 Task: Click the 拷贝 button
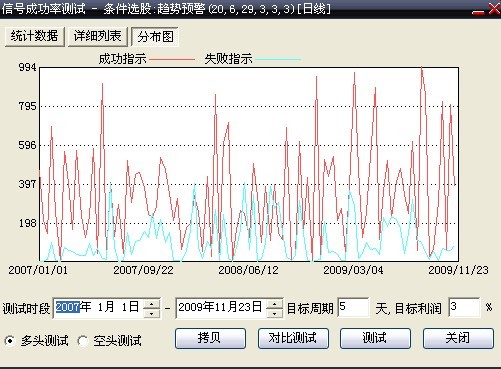[210, 338]
